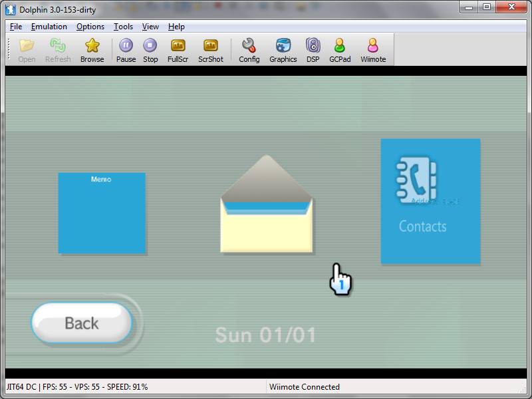This screenshot has height=399, width=532.
Task: Browse for game folders
Action: 92,49
